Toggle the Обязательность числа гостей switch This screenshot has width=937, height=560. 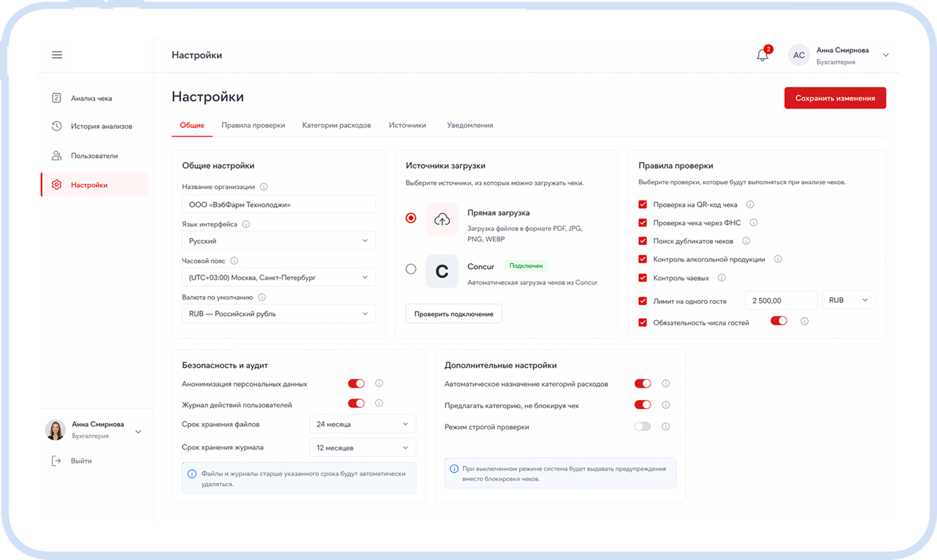click(779, 321)
